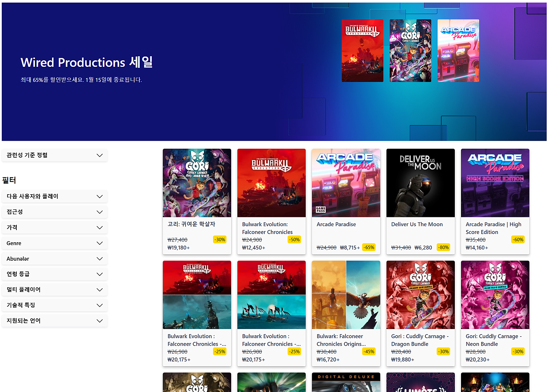Expand the 가격 filter

coord(54,228)
